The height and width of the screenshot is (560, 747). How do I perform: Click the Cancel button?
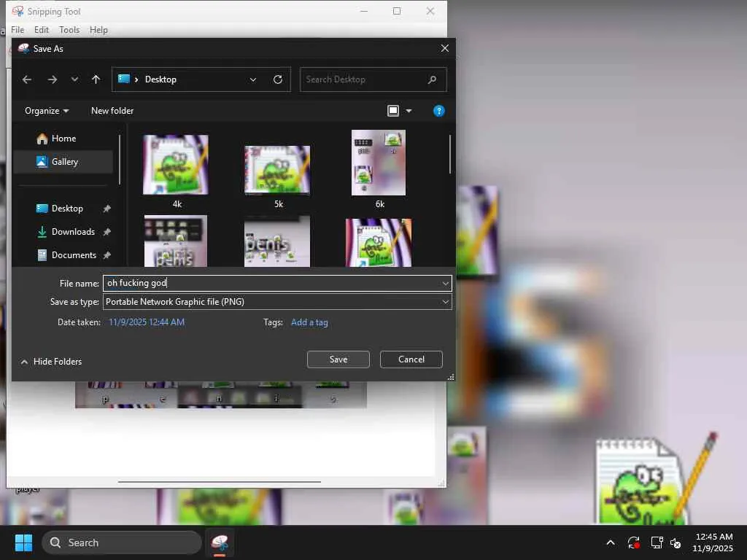(411, 359)
